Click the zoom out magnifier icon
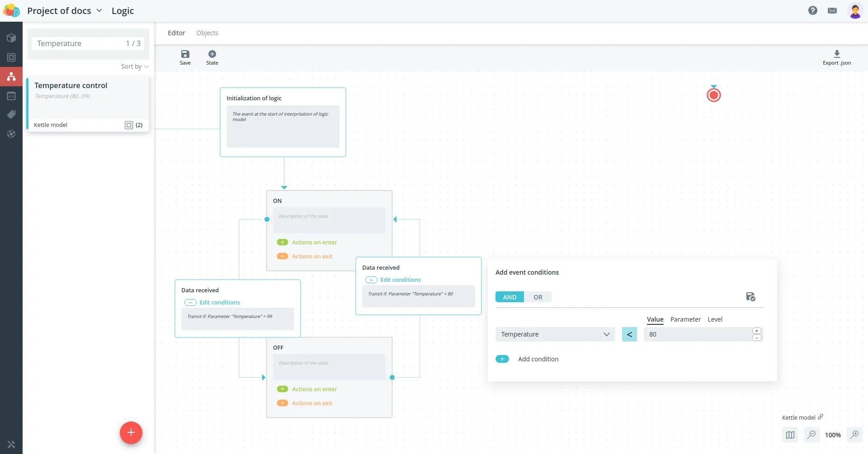 811,435
